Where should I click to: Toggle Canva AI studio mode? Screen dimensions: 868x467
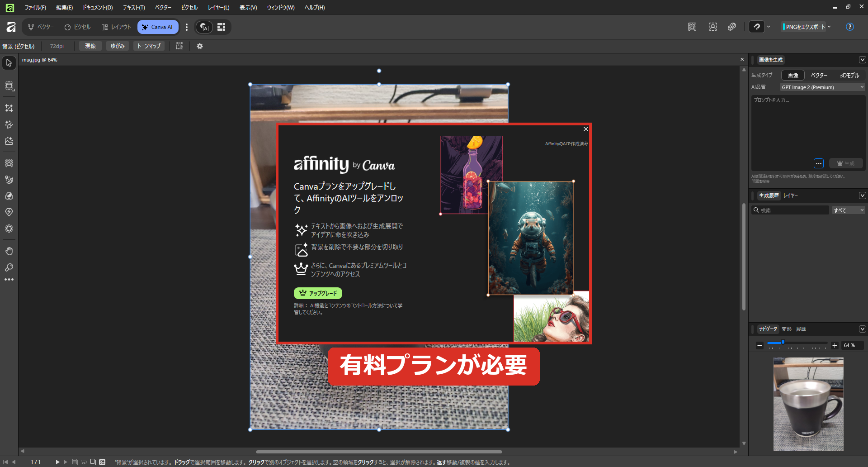(x=158, y=27)
